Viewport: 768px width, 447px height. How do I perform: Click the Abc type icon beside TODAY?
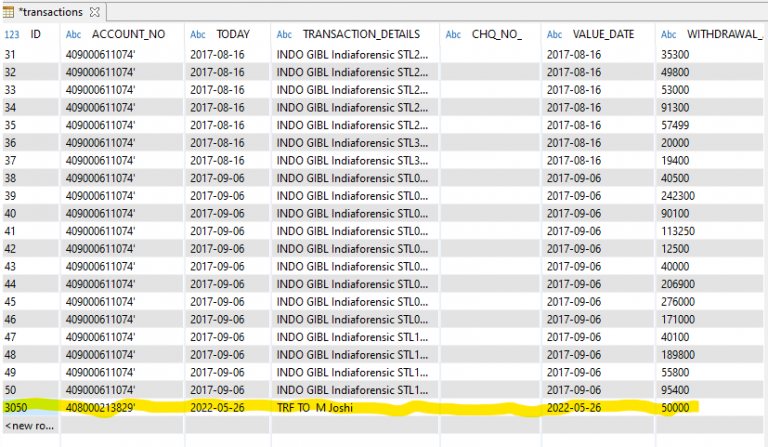click(x=198, y=35)
